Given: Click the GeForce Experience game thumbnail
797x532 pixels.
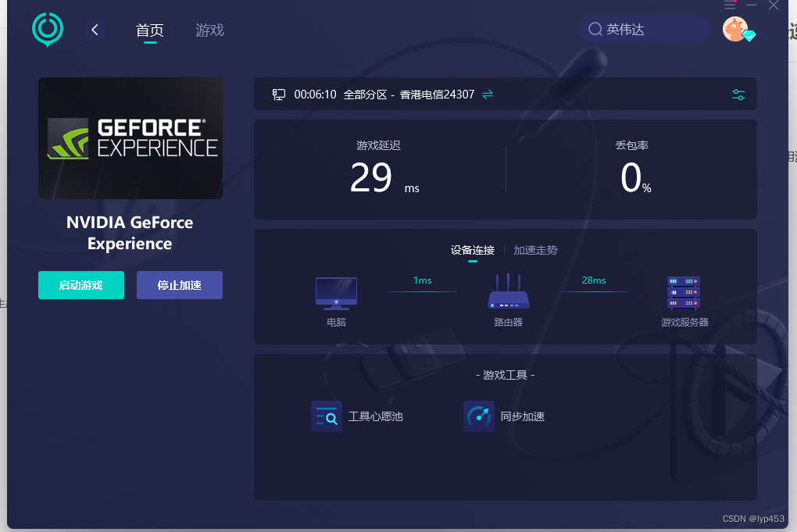Looking at the screenshot, I should [x=130, y=137].
